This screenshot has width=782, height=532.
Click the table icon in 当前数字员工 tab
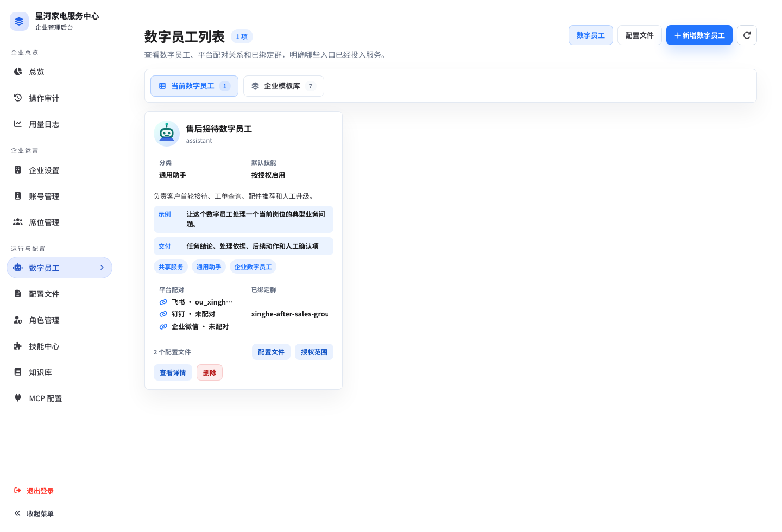(x=162, y=86)
